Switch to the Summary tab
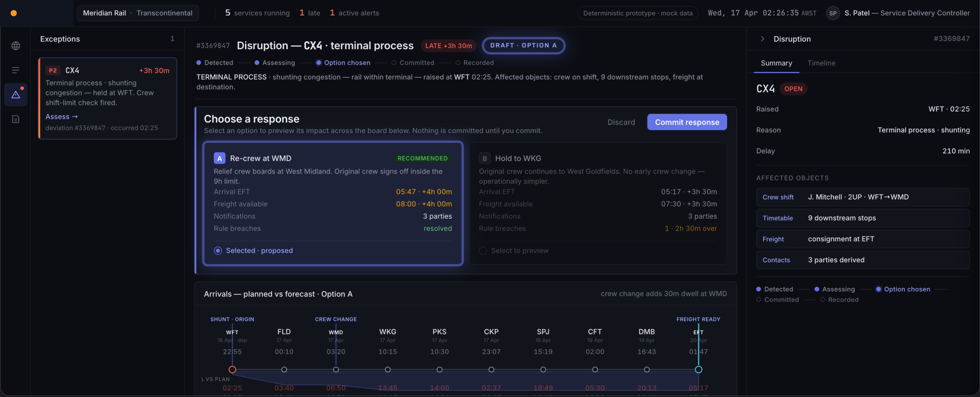 coord(776,63)
